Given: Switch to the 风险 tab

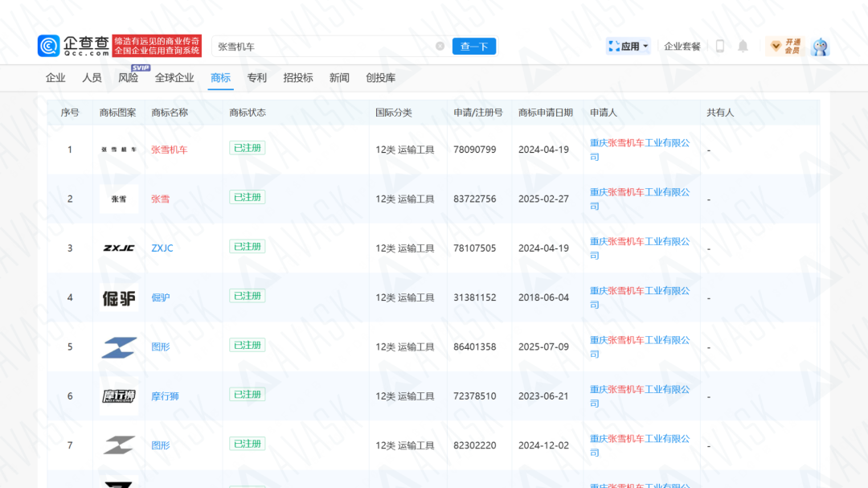Looking at the screenshot, I should pos(129,78).
